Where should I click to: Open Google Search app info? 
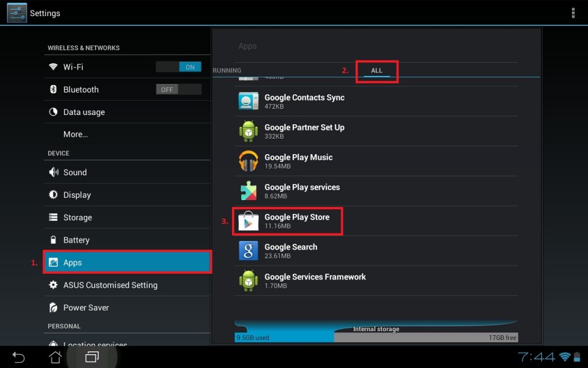[x=376, y=251]
